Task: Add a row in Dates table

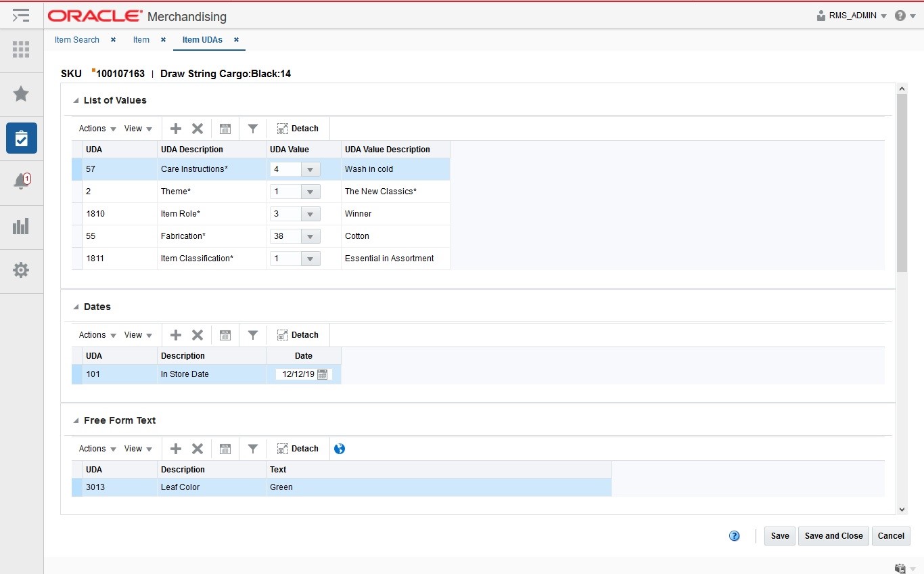Action: 176,335
